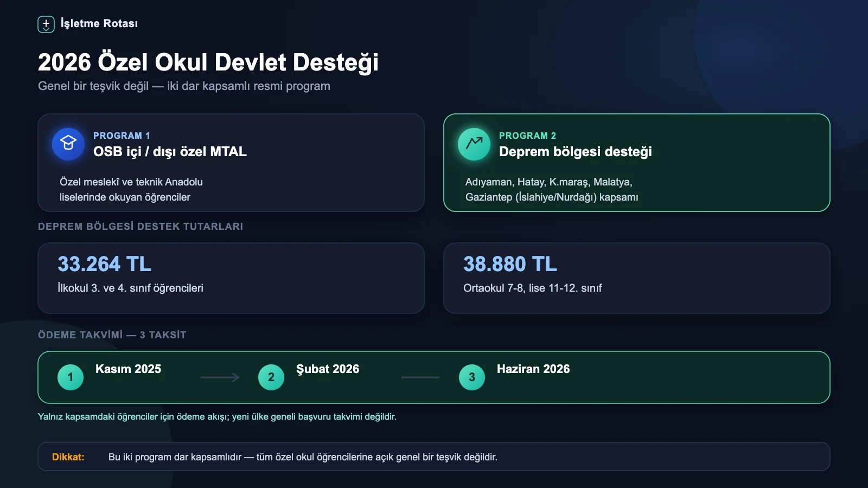Click the Haziran 2026 installment label

coord(533,369)
